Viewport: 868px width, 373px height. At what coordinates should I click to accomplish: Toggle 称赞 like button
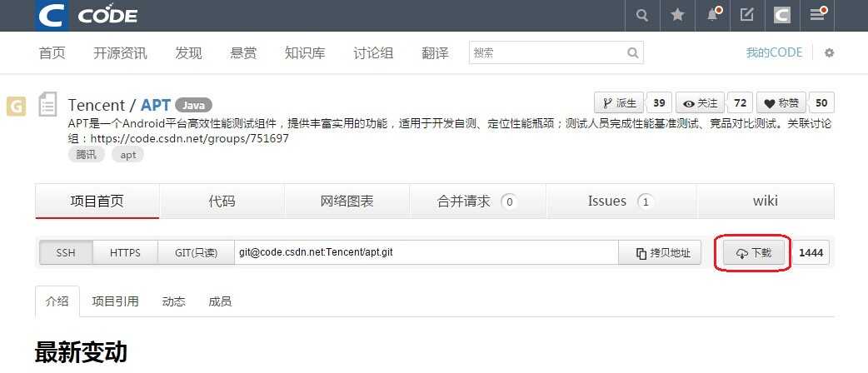[x=782, y=103]
